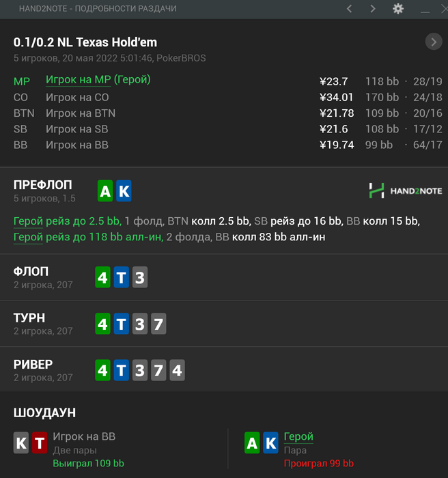Click the hero's green Ace preflop card

point(105,191)
